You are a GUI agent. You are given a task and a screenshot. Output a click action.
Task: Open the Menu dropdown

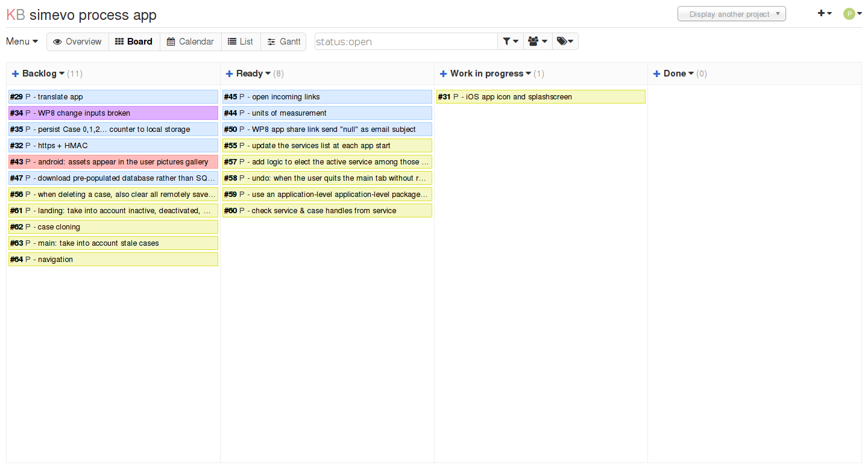tap(22, 42)
